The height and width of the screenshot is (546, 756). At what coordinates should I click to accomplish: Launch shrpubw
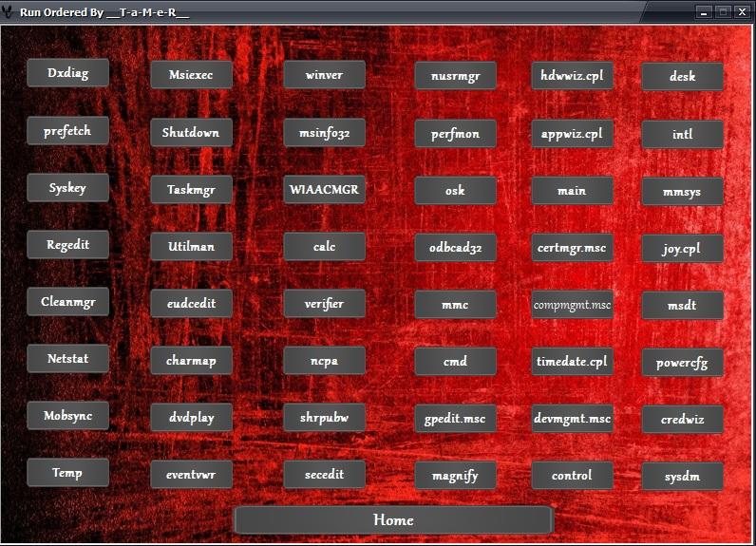[325, 417]
